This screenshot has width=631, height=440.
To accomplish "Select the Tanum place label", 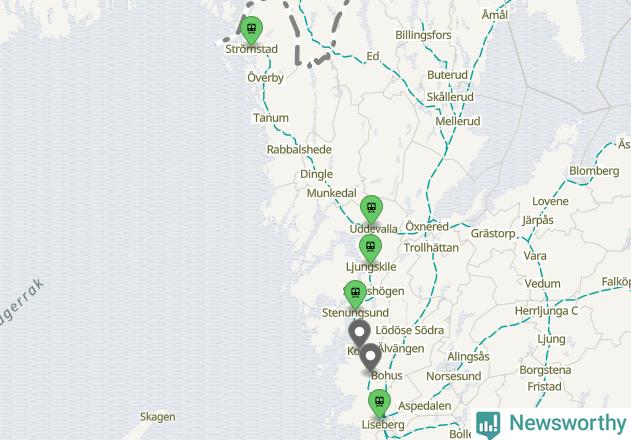I will (x=271, y=118).
